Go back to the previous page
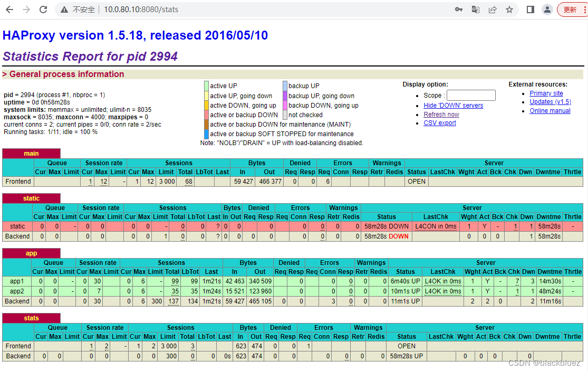Screen dimensions: 588x371 tap(9, 9)
